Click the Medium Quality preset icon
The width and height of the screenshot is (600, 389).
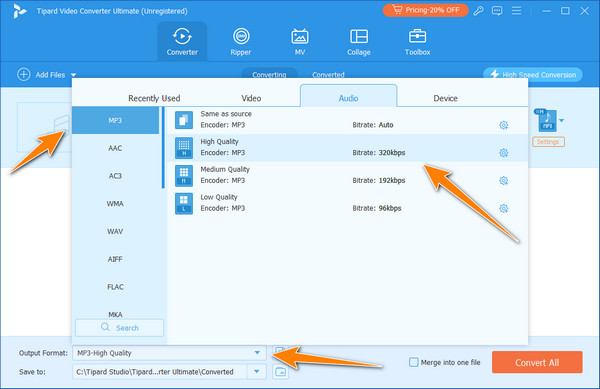[184, 176]
